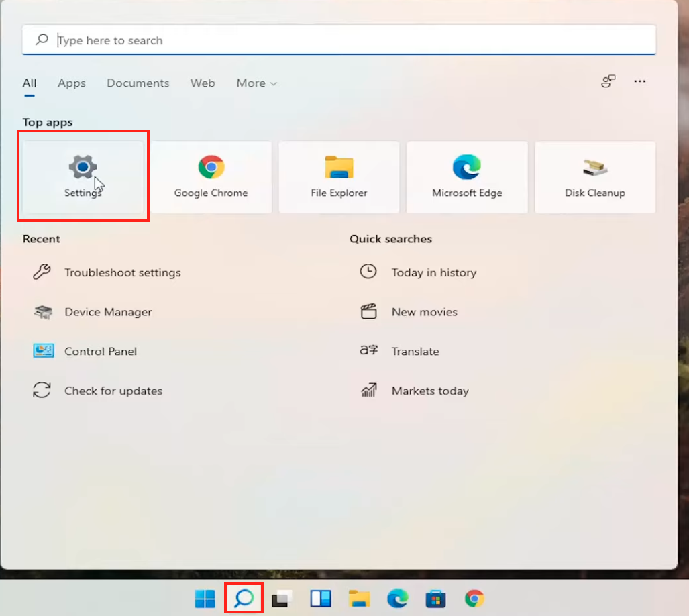Click the Translate language icon

tap(369, 350)
